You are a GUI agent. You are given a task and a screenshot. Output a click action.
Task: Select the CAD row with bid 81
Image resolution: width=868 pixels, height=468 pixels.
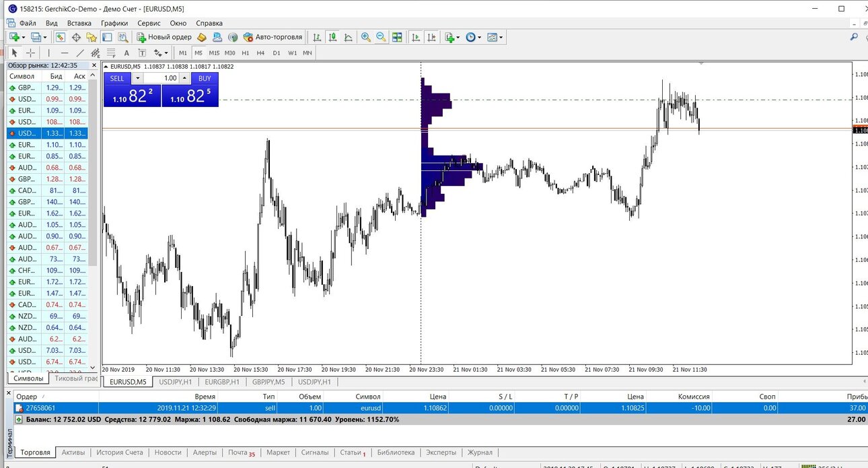47,191
